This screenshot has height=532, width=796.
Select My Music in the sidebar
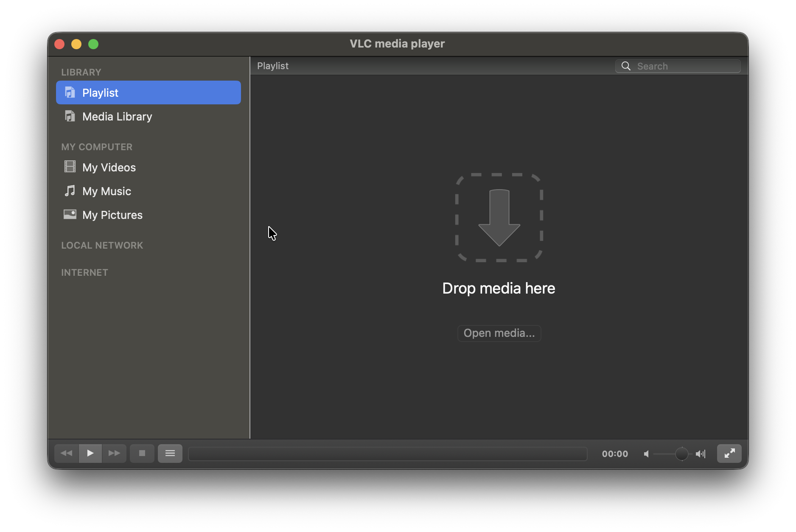107,191
